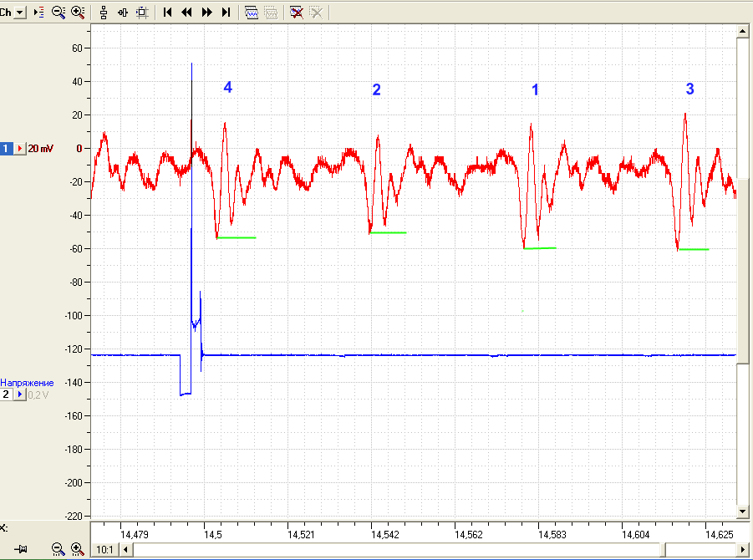
Task: Zoom in using top toolbar magnifier
Action: coord(78,13)
